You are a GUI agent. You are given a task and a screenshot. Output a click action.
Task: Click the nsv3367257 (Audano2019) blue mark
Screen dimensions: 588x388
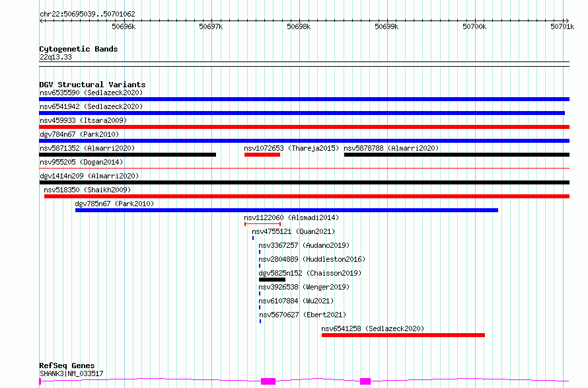coord(260,252)
